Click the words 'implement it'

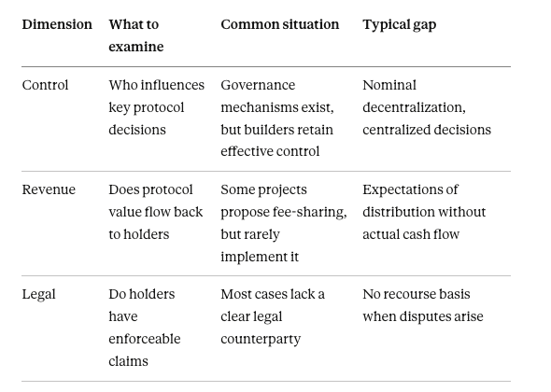tap(260, 257)
